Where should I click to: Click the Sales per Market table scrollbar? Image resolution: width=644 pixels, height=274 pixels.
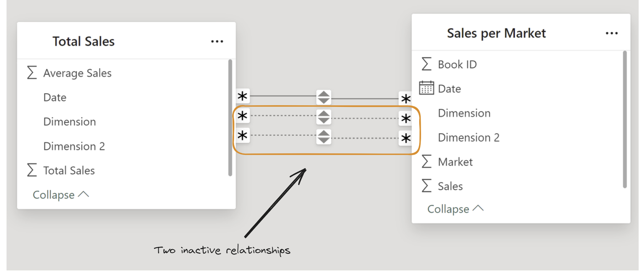click(x=625, y=119)
